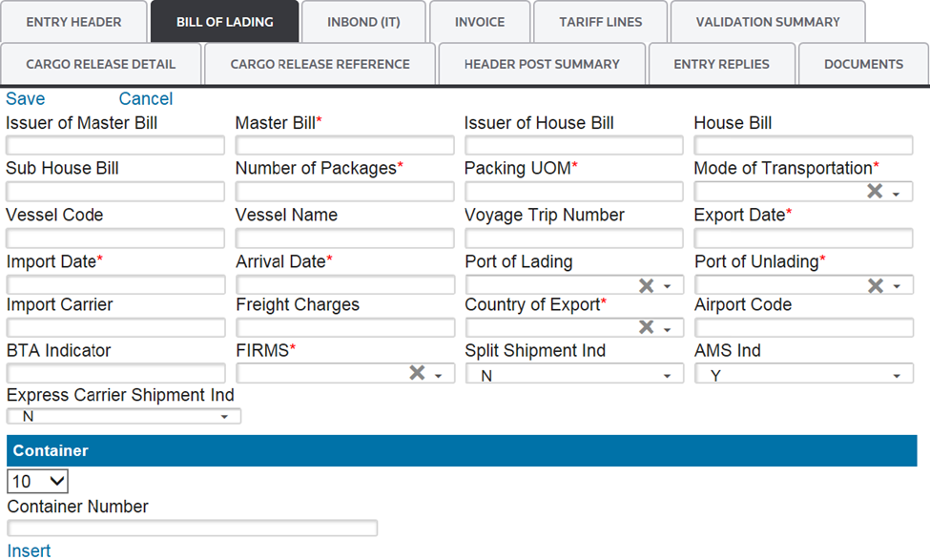The image size is (930, 560).
Task: Click the Master Bill input field
Action: (x=344, y=145)
